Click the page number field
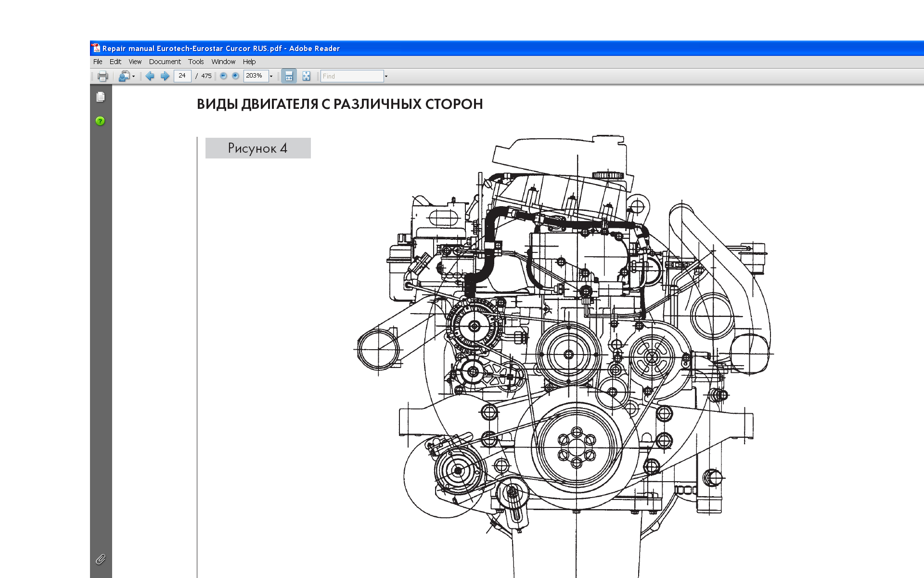 182,76
